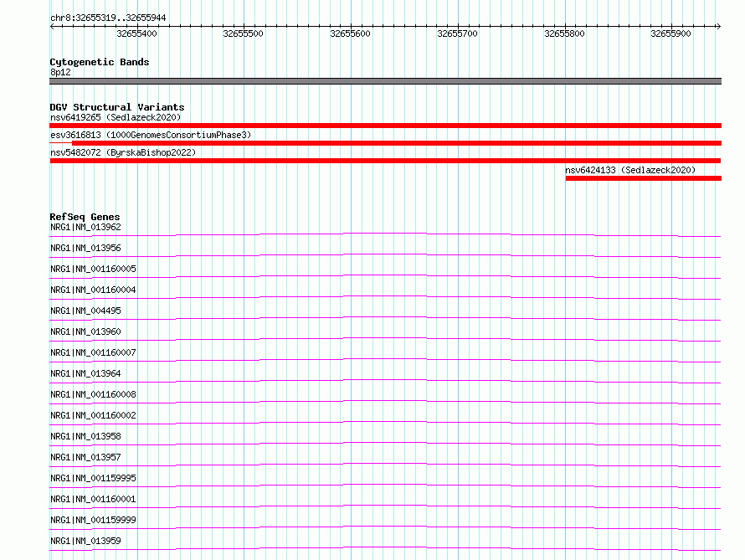This screenshot has width=745, height=560.
Task: Open transcript NRG1|NM_001159999
Action: [93, 520]
